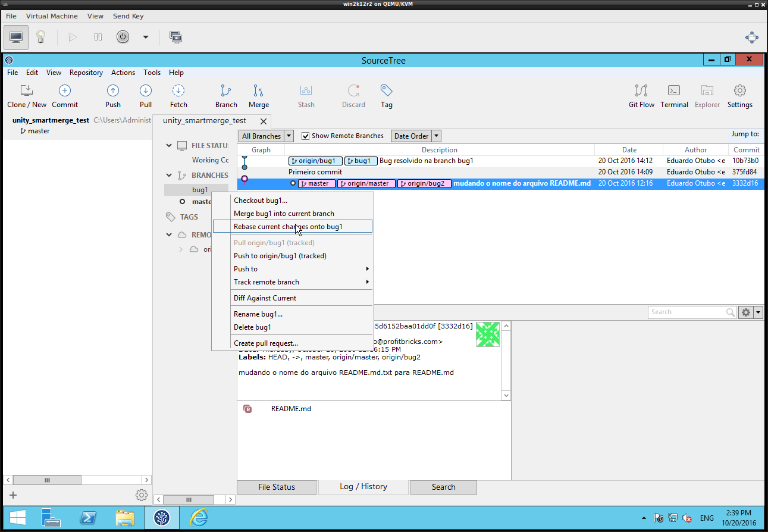Choose Diff Against Current

(293, 298)
